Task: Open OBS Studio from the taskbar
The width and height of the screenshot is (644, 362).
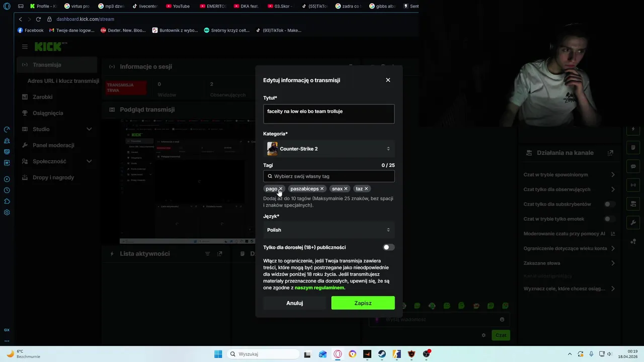Action: 427,354
